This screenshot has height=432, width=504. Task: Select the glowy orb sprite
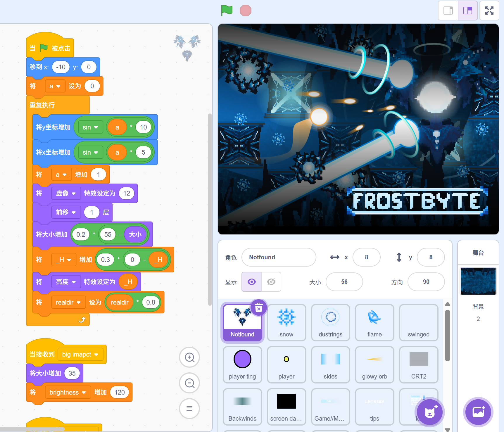click(x=374, y=364)
